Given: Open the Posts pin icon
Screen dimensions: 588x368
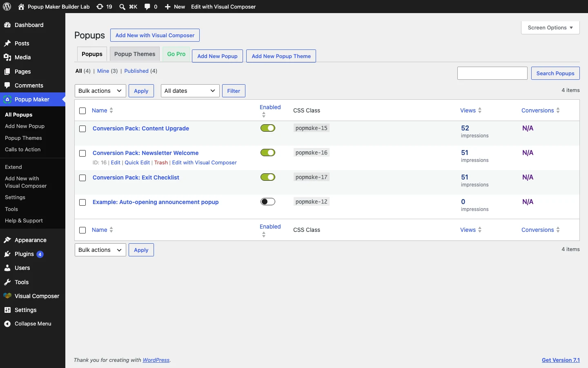Looking at the screenshot, I should pos(7,43).
